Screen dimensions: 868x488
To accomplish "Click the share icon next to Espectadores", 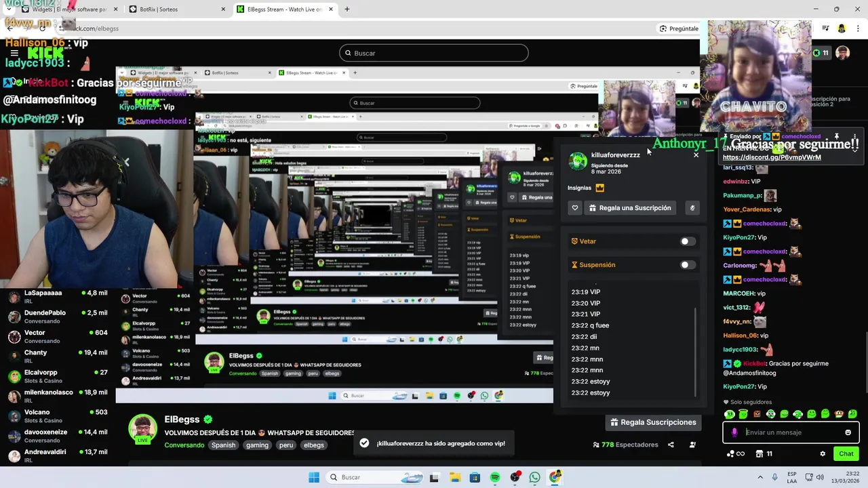I will (x=671, y=445).
